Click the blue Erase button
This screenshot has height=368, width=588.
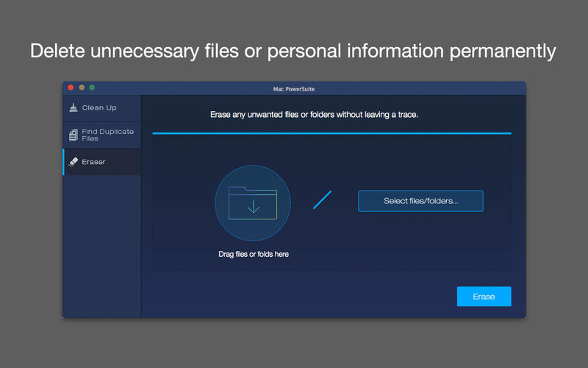484,297
